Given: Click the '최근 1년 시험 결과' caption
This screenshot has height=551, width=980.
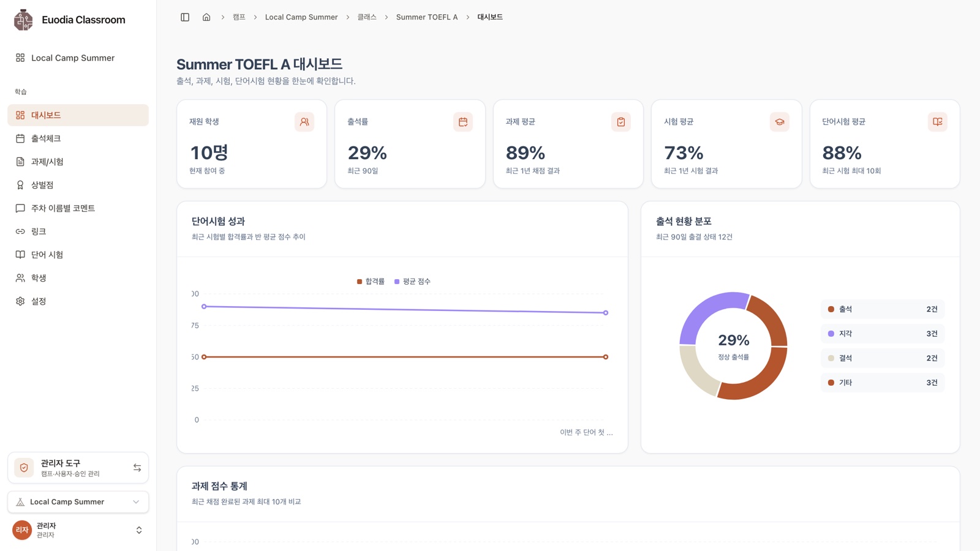Looking at the screenshot, I should point(691,171).
